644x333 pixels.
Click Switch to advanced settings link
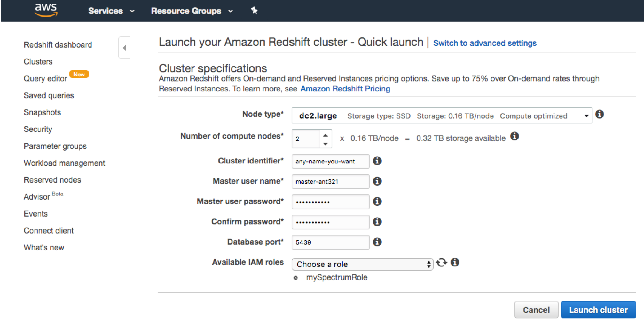point(485,43)
